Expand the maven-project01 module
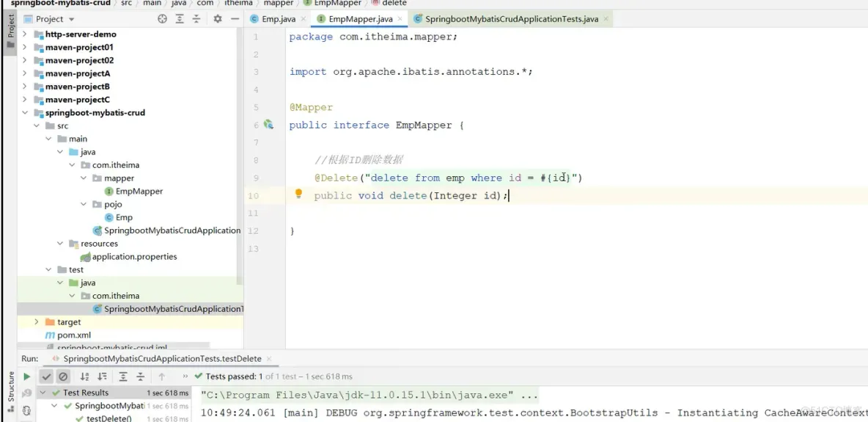Image resolution: width=868 pixels, height=422 pixels. 24,47
